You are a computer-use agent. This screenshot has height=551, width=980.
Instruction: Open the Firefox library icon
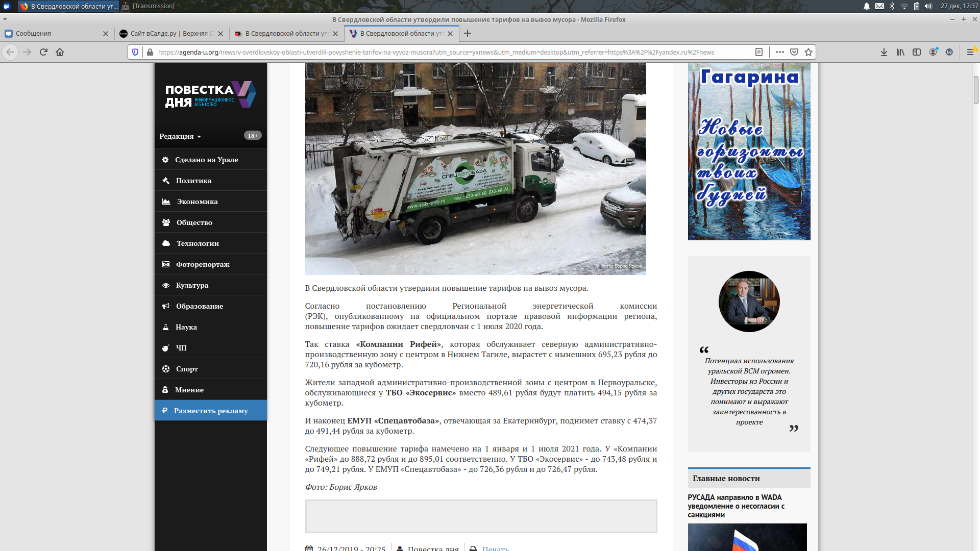click(x=900, y=52)
